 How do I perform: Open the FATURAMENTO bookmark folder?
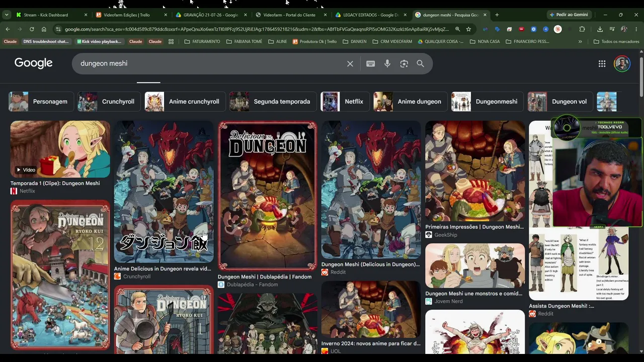click(x=202, y=42)
